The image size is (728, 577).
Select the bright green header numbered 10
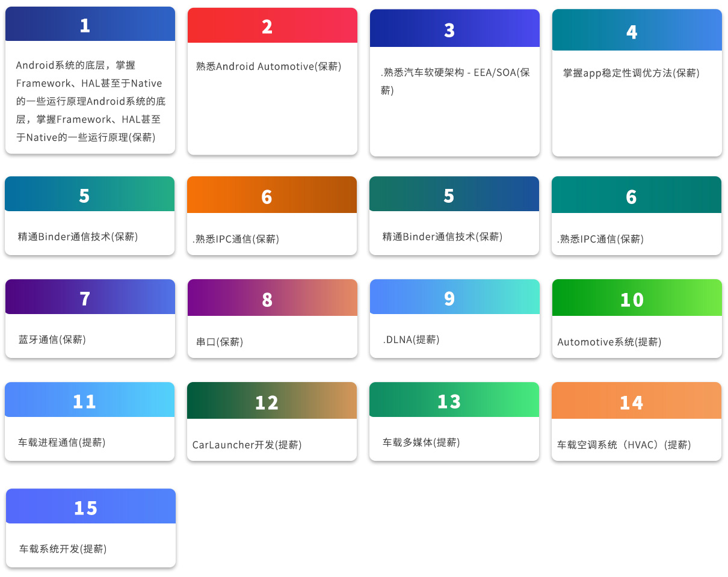coord(637,298)
